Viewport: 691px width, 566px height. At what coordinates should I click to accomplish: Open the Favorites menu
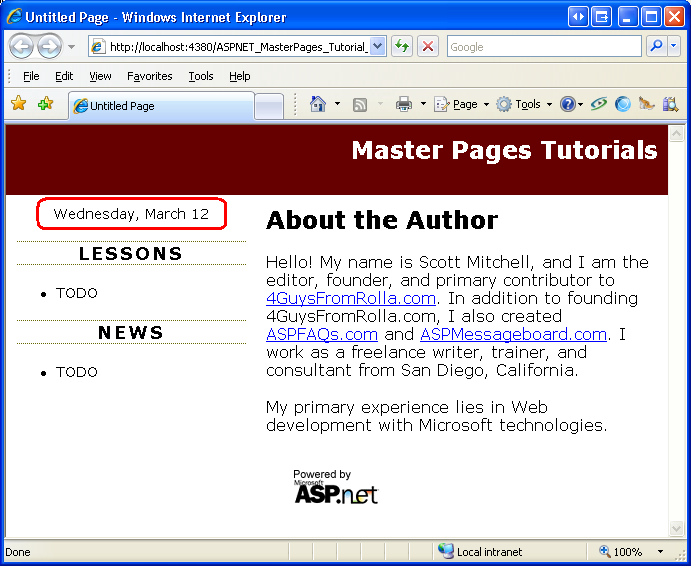pos(149,76)
